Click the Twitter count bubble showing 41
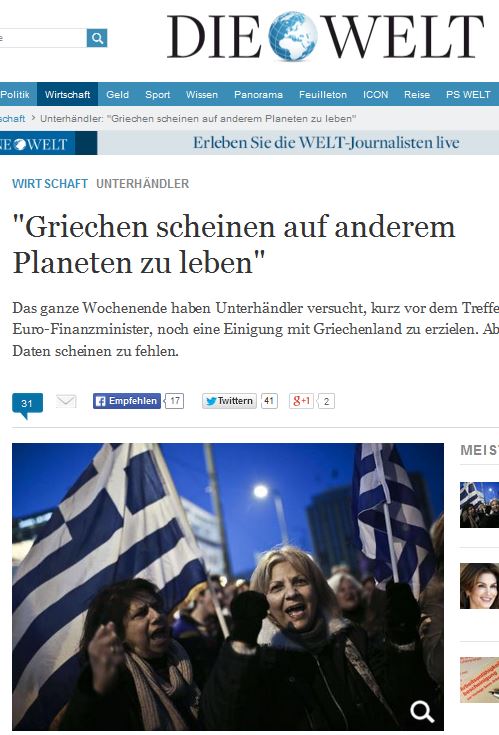Image resolution: width=499 pixels, height=735 pixels. tap(269, 401)
